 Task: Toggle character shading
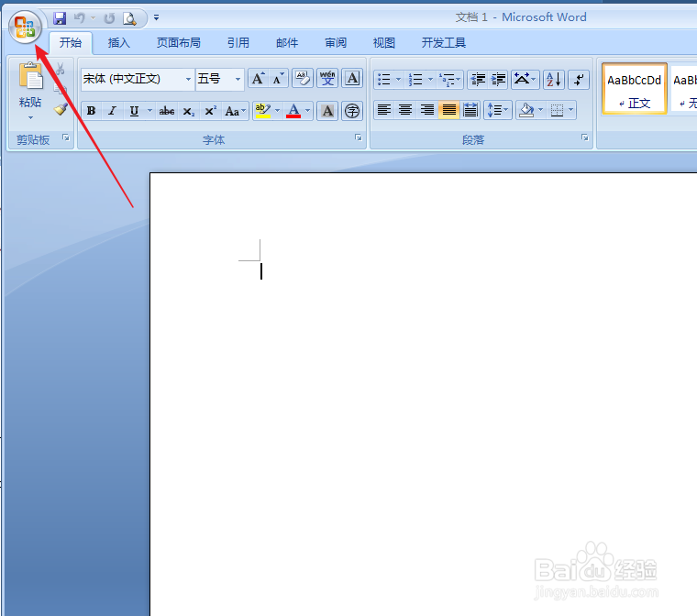(327, 111)
